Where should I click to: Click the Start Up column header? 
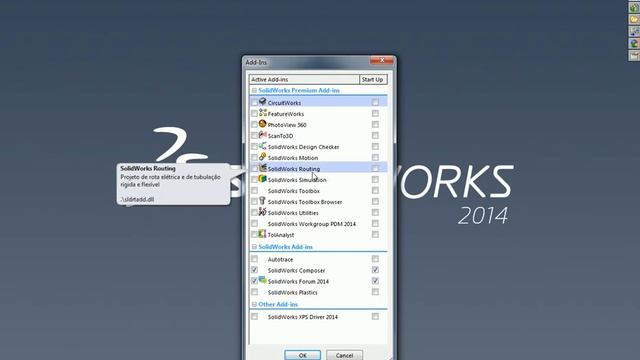373,80
